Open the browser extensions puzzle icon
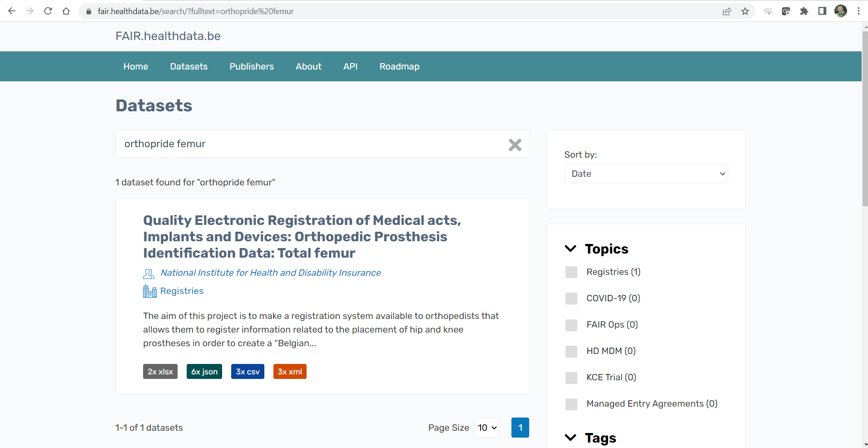Screen dimensions: 868x448 click(804, 11)
